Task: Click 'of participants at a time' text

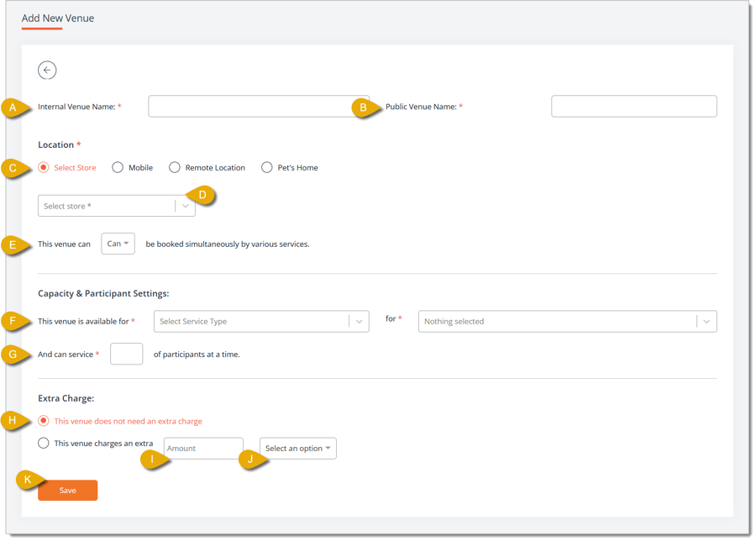Action: tap(197, 355)
